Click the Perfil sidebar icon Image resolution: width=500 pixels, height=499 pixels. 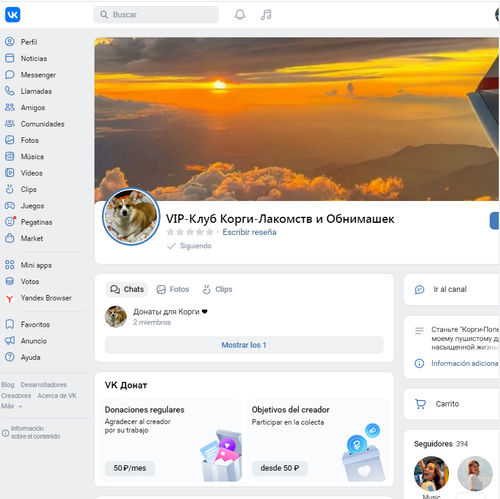10,42
